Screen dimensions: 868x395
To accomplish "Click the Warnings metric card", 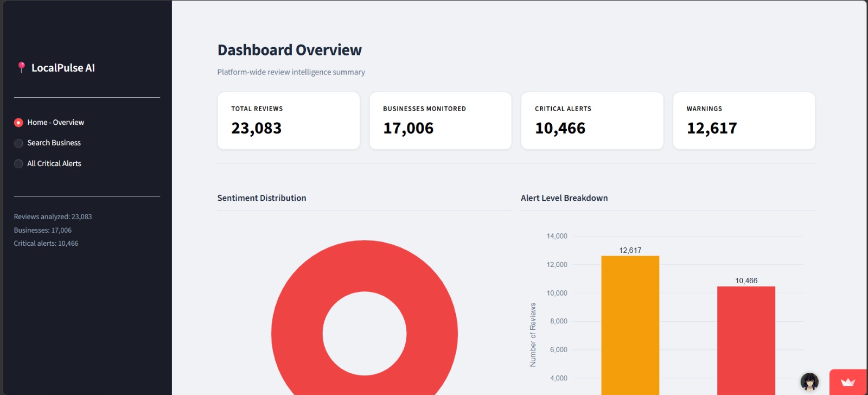I will click(744, 120).
